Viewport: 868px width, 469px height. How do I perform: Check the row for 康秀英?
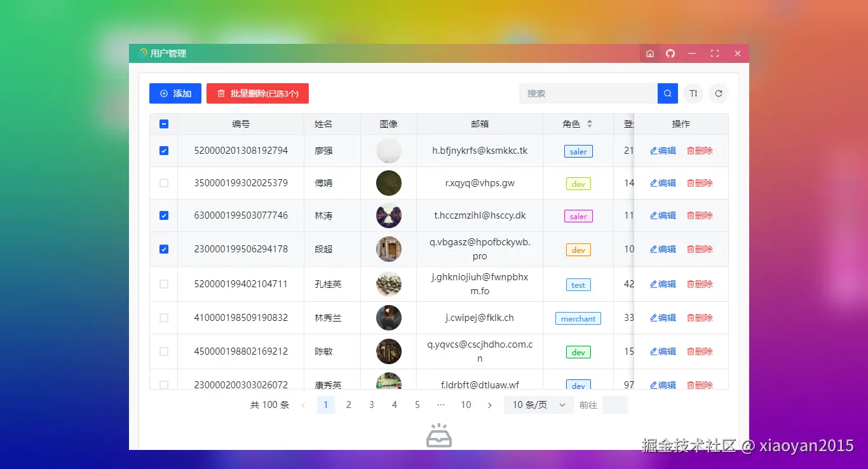164,385
